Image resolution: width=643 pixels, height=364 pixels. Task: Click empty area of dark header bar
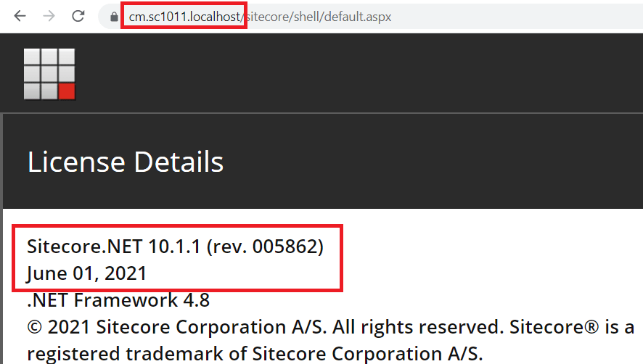(363, 73)
